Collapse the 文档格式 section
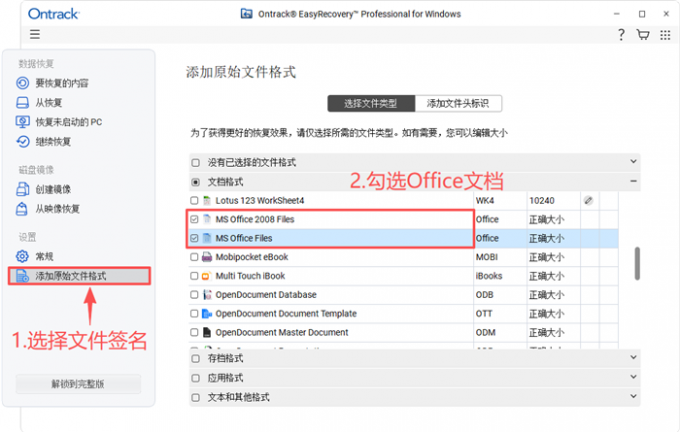The image size is (680, 432). tap(633, 181)
